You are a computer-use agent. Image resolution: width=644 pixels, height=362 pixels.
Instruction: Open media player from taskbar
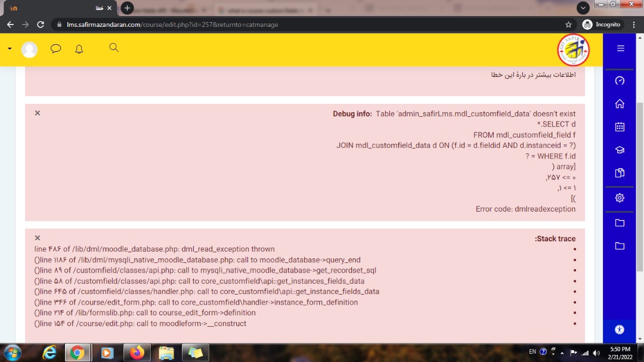pyautogui.click(x=107, y=352)
